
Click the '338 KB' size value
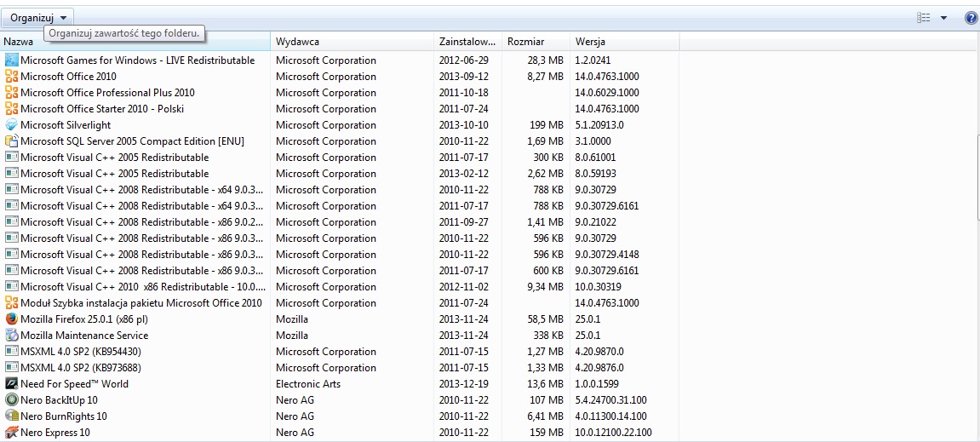click(x=547, y=335)
